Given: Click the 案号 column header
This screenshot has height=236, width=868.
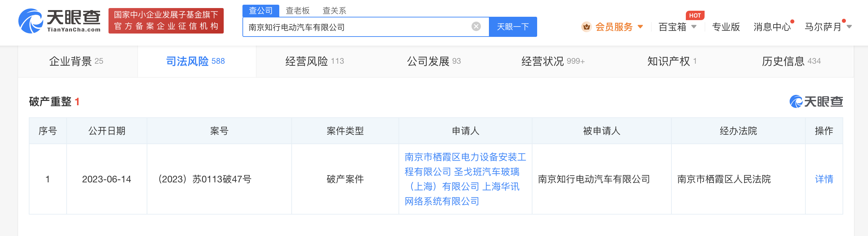Looking at the screenshot, I should [x=219, y=131].
